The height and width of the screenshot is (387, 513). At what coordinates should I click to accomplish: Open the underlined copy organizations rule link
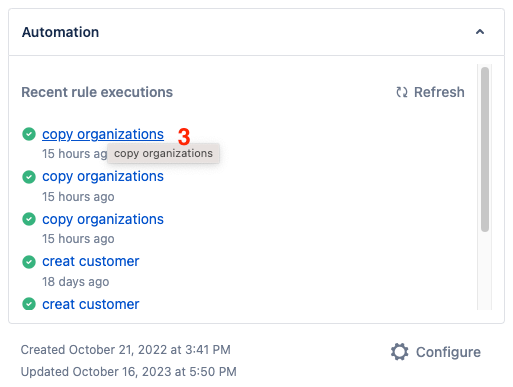click(x=103, y=134)
